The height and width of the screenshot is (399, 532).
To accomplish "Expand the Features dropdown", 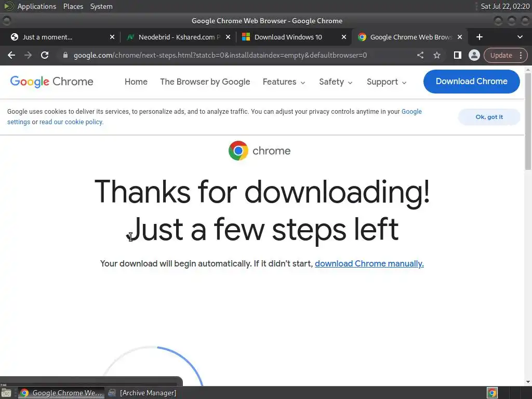I will 284,82.
